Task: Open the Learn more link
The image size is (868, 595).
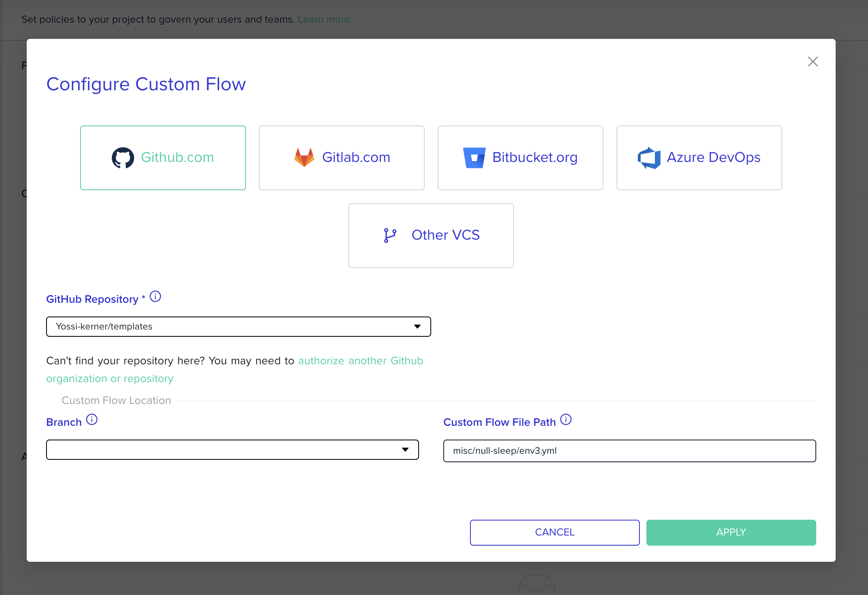Action: pos(325,19)
